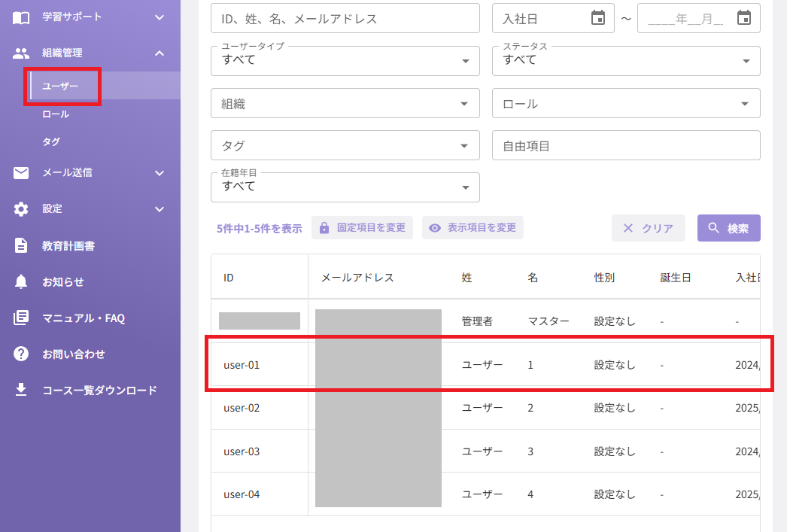
Task: Collapse the 組織管理 menu chevron
Action: (x=160, y=53)
